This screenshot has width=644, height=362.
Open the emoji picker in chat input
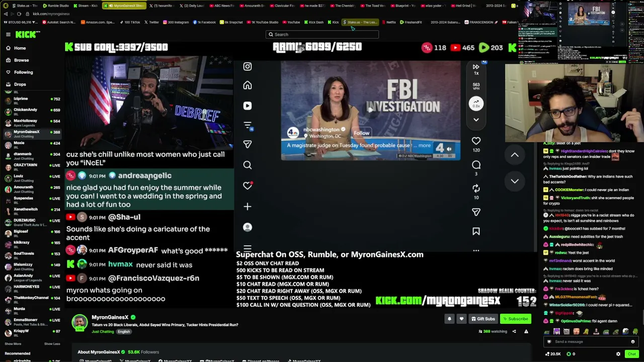[633, 342]
